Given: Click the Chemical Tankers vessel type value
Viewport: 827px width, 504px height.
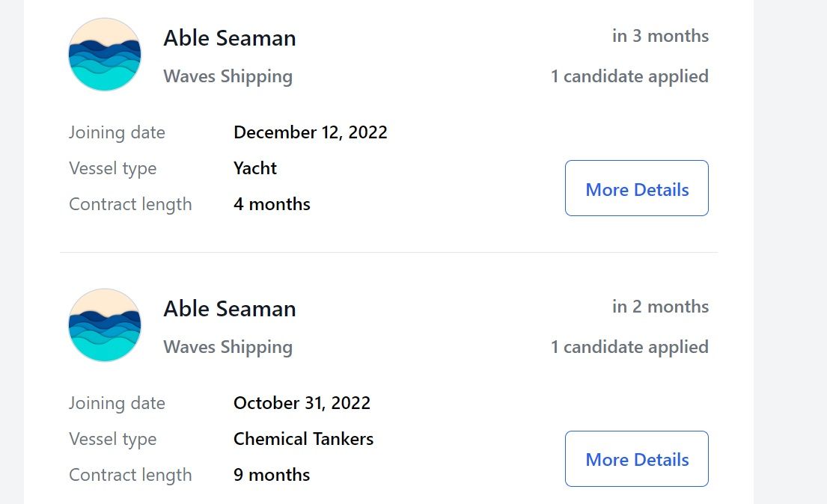Looking at the screenshot, I should click(x=303, y=439).
